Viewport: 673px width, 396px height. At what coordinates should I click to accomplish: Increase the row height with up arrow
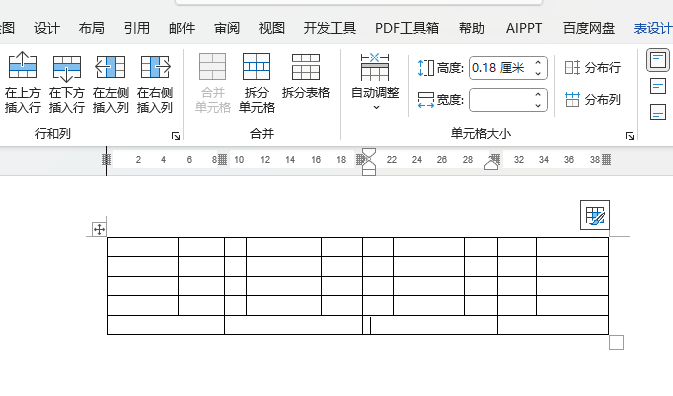point(538,63)
